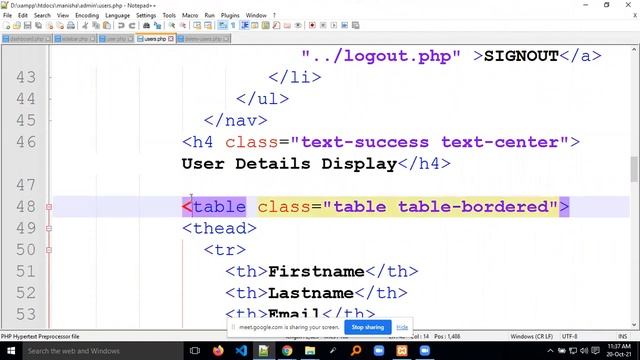
Task: Collapse the tr block at line 50
Action: (x=49, y=250)
